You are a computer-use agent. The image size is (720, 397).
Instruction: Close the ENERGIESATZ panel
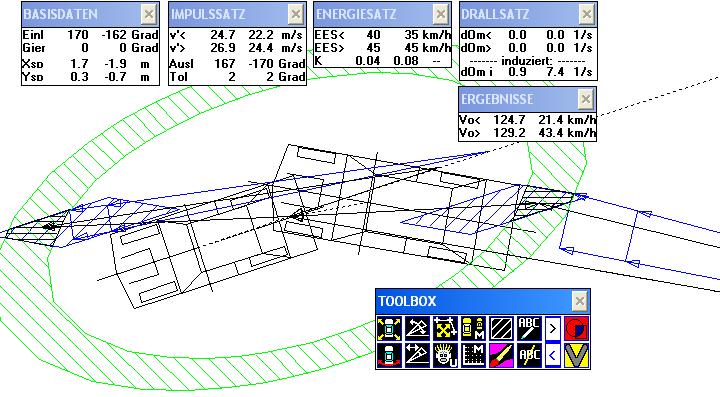point(441,15)
